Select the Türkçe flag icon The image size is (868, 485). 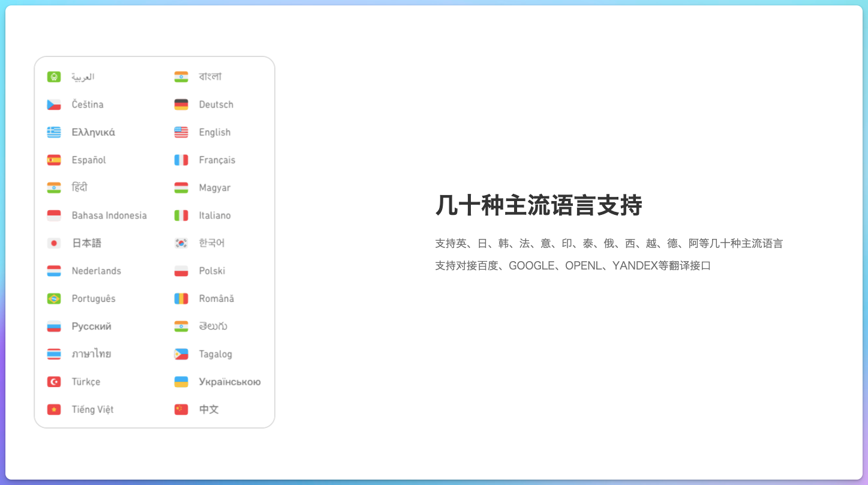point(54,381)
